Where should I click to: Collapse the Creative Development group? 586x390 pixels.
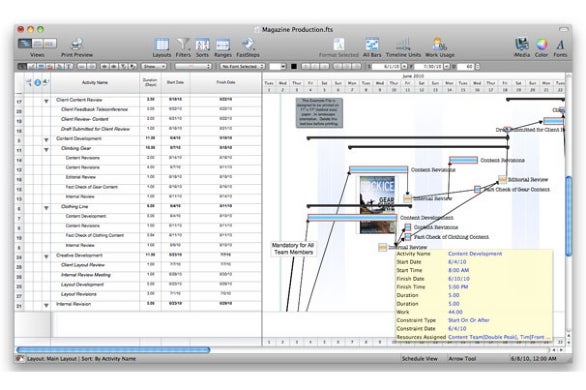[46, 257]
